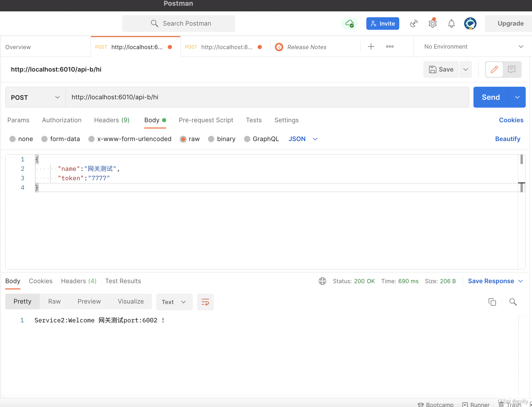532x407 pixels.
Task: Open the settings gear icon
Action: (432, 24)
